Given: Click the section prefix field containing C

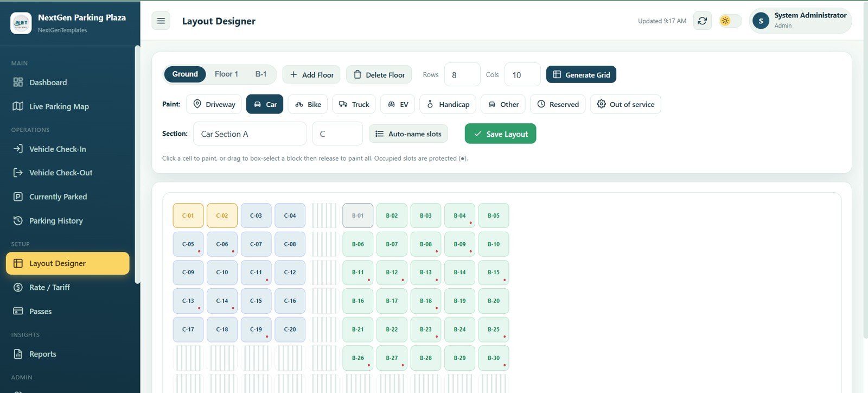Looking at the screenshot, I should pos(337,134).
